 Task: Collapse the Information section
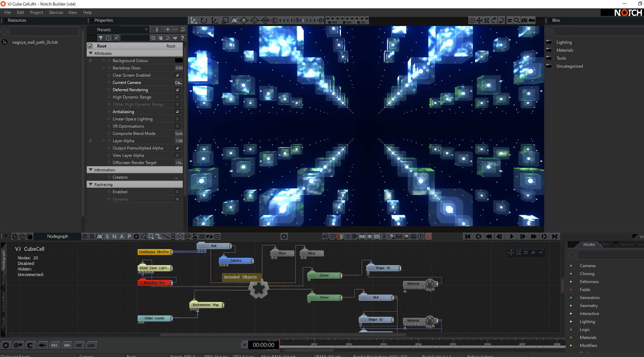click(91, 170)
